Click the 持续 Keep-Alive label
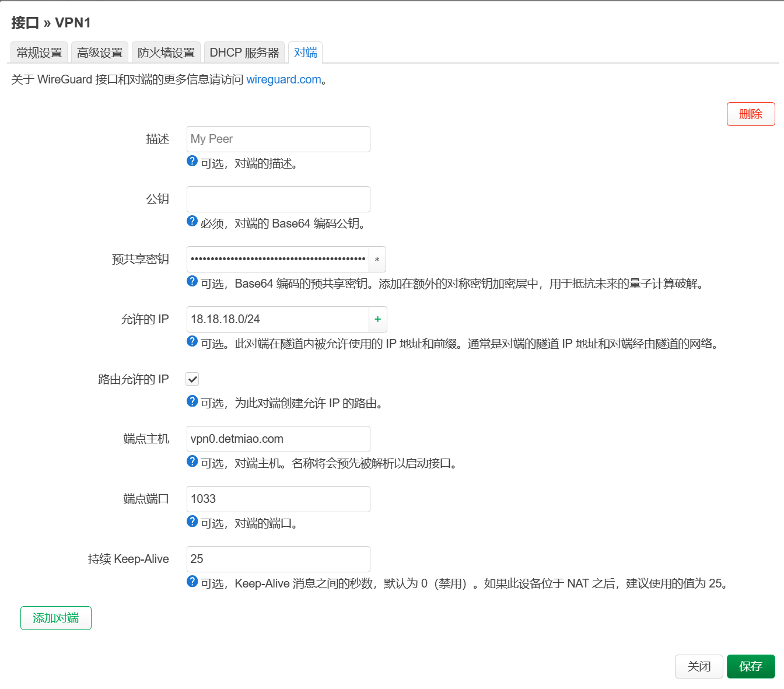784x689 pixels. (x=128, y=559)
